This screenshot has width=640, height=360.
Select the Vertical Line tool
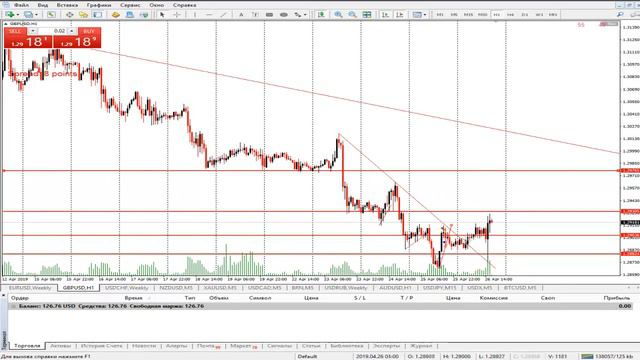(195, 15)
